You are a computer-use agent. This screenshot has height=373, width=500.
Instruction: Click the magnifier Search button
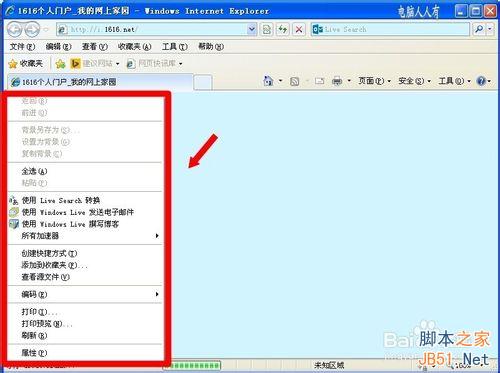click(x=479, y=29)
